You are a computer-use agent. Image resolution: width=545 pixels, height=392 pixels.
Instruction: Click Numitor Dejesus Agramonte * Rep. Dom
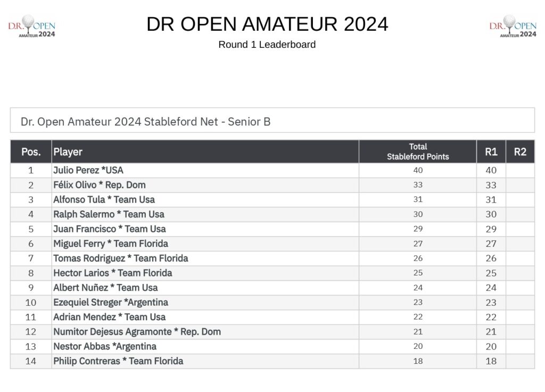pyautogui.click(x=137, y=331)
